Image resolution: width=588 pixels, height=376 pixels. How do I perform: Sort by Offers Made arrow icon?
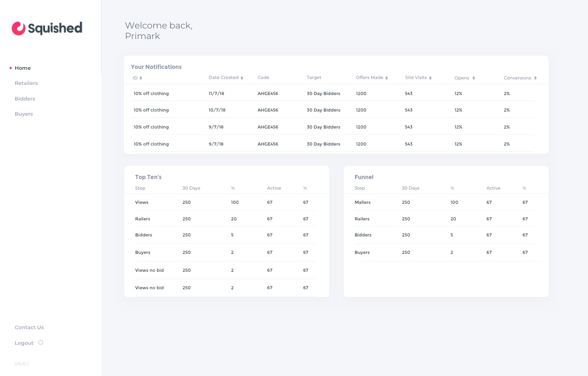[387, 78]
